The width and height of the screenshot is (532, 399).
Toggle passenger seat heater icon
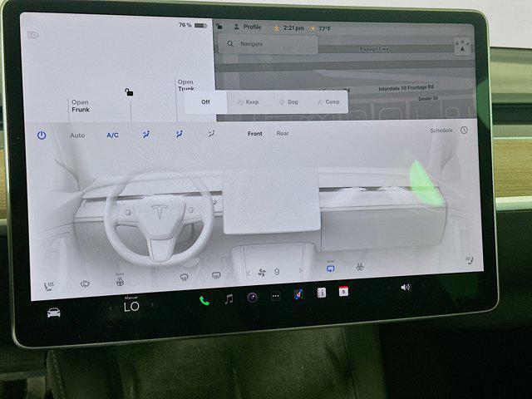click(469, 260)
